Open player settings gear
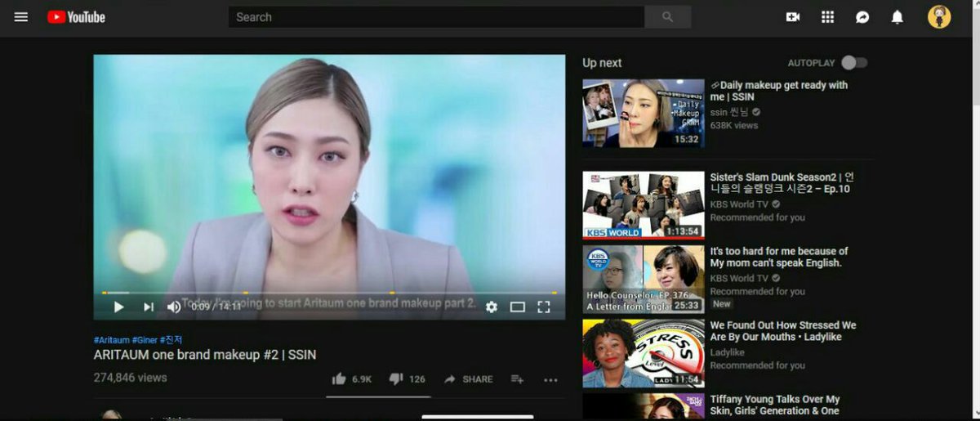Image resolution: width=980 pixels, height=421 pixels. coord(491,307)
